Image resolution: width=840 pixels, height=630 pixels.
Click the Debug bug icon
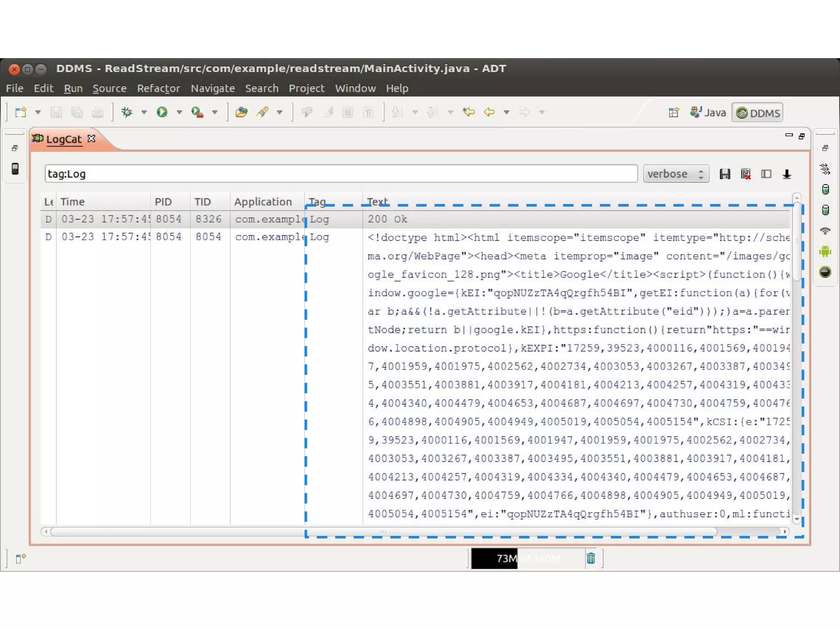point(127,112)
